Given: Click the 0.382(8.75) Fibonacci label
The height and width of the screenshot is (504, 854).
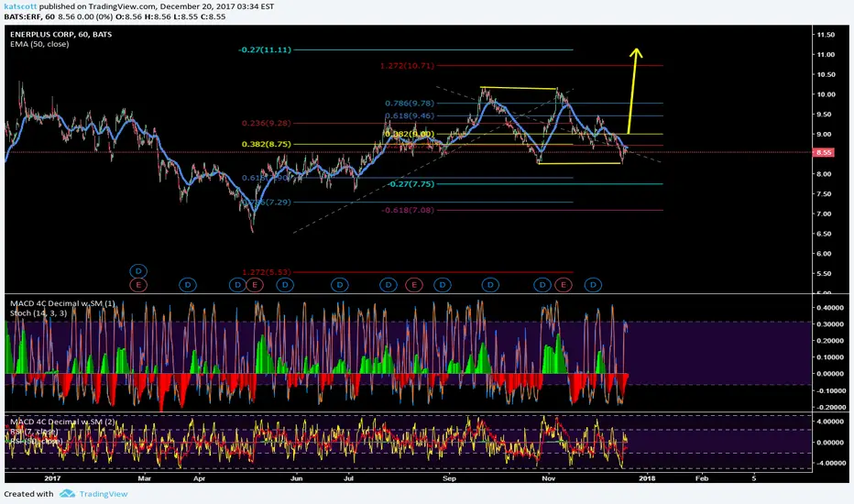Looking at the screenshot, I should click(267, 145).
